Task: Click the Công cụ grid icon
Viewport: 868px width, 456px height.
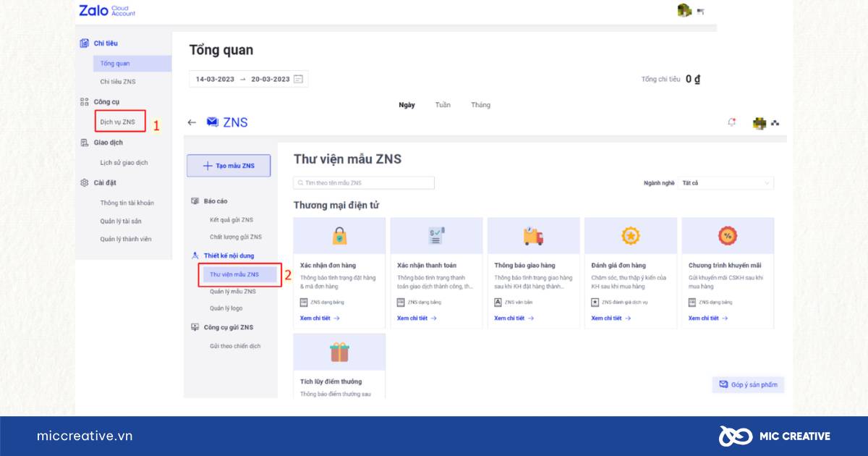Action: 85,102
